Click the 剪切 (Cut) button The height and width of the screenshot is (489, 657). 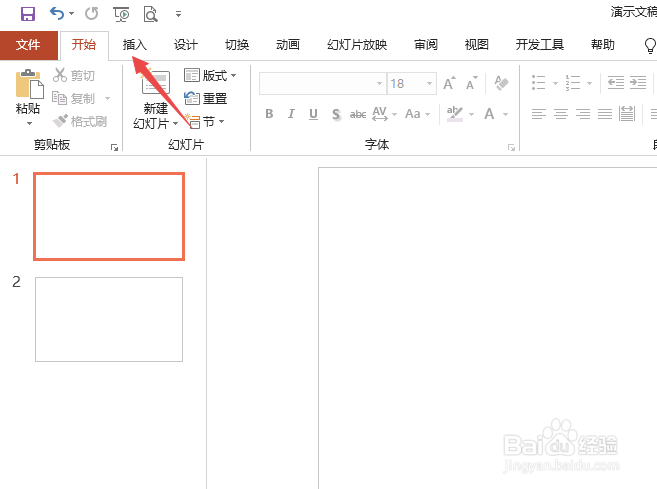(74, 75)
